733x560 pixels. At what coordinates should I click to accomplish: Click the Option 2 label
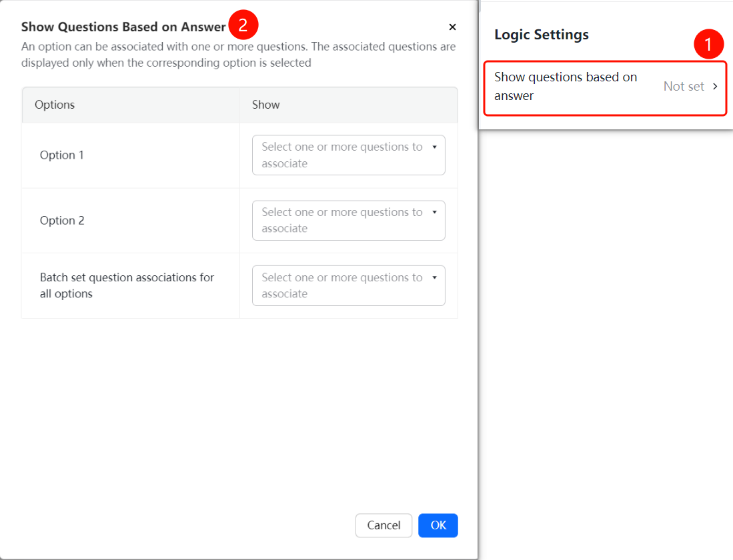point(62,220)
